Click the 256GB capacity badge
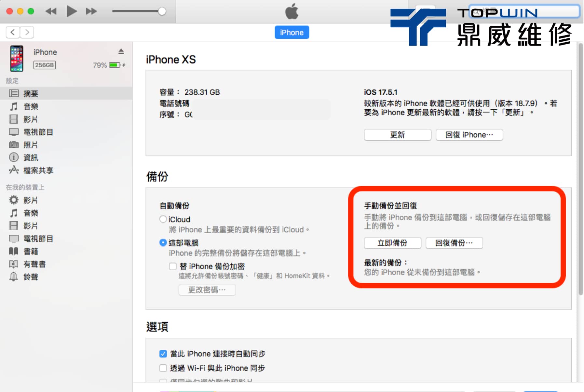 (45, 65)
